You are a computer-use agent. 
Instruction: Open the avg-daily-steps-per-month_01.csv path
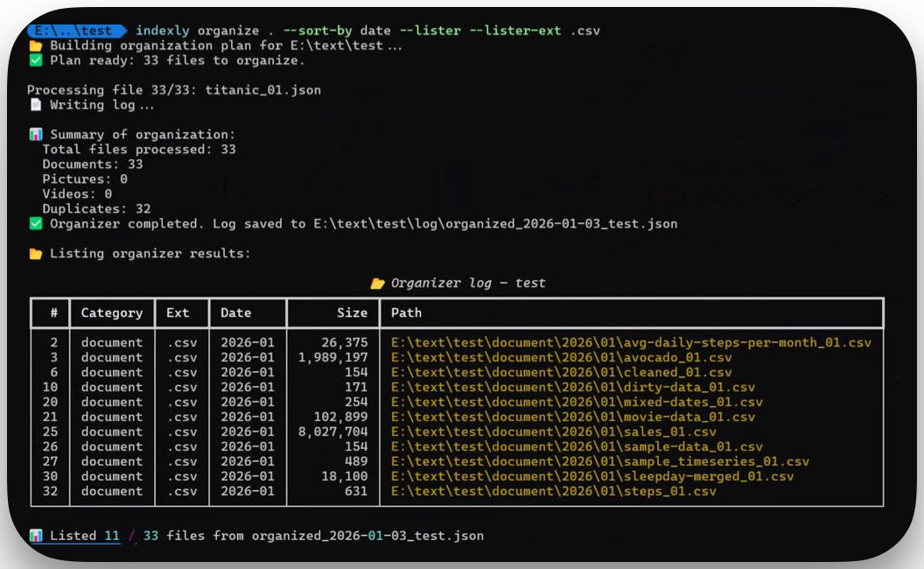[631, 342]
